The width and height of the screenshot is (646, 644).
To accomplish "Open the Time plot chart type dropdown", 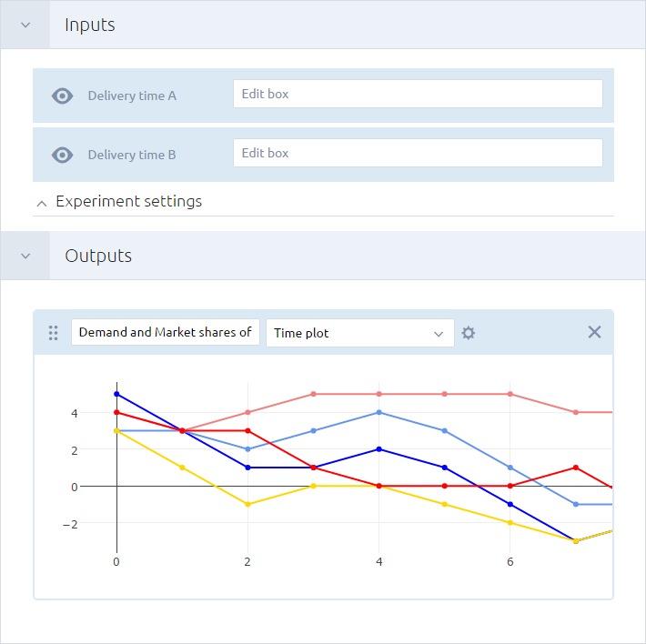I will [360, 333].
